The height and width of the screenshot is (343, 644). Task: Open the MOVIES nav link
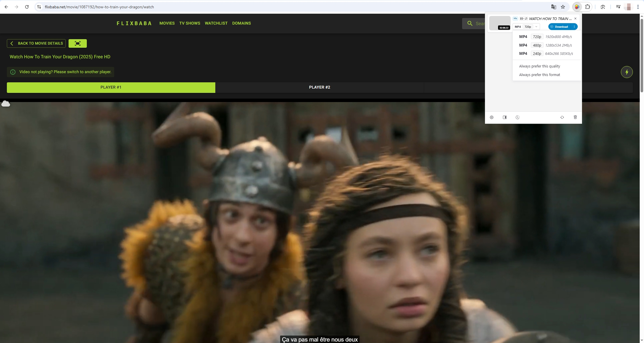click(x=167, y=23)
